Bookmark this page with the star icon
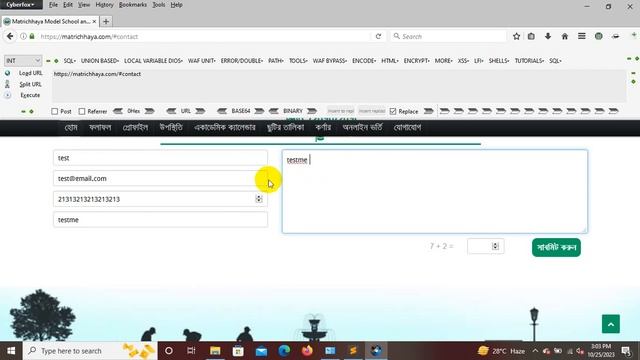This screenshot has height=360, width=640. 516,36
